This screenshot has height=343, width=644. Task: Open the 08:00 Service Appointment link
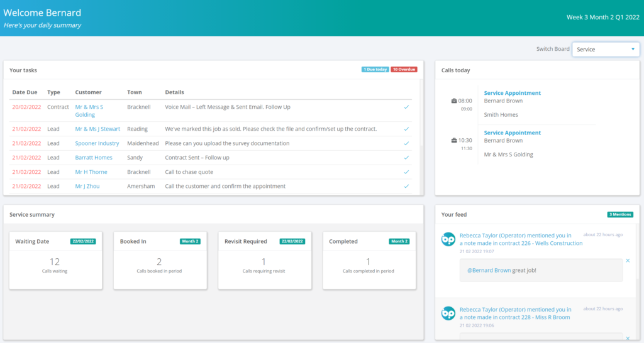(x=512, y=93)
